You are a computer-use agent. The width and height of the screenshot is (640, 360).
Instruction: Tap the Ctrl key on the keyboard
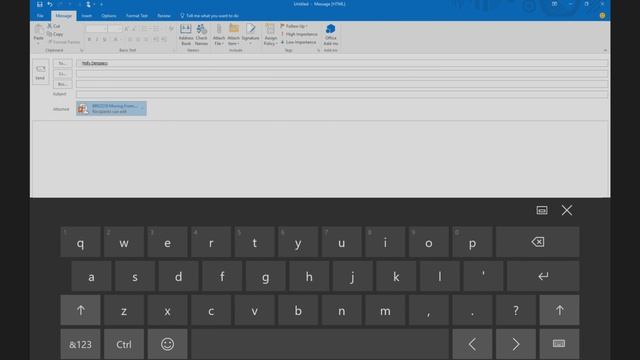[x=124, y=344]
